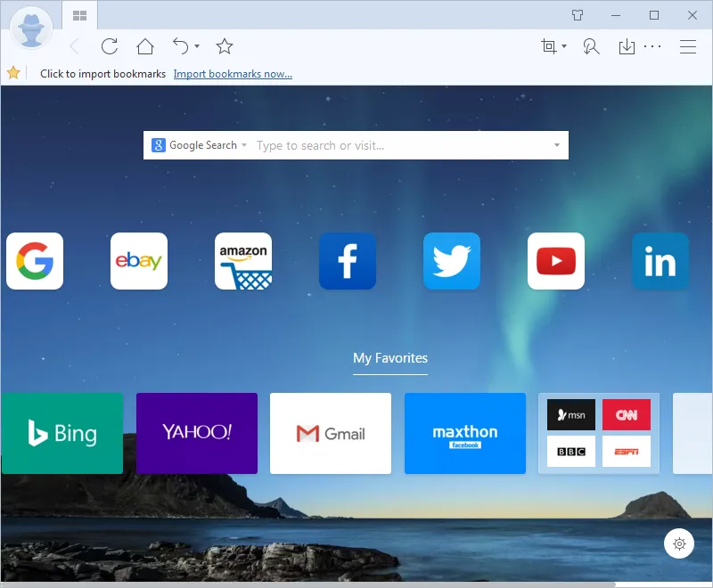713x588 pixels.
Task: Select the My Favorites tab
Action: [390, 358]
